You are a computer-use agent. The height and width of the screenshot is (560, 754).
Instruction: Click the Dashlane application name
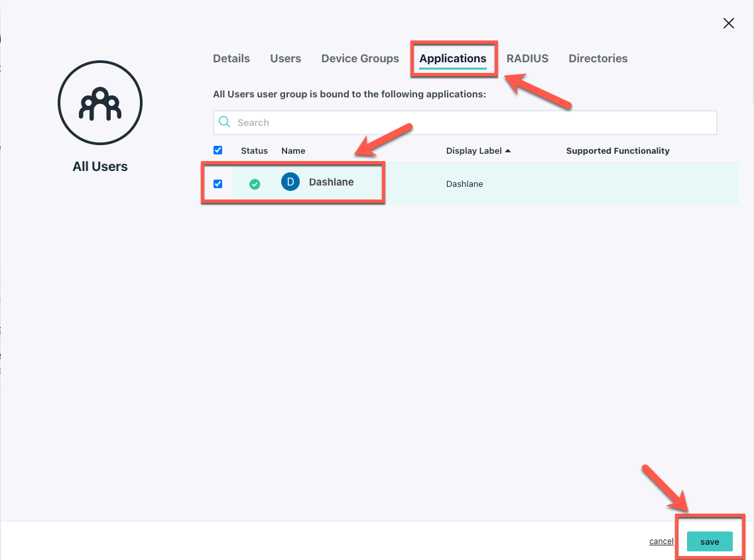[332, 182]
